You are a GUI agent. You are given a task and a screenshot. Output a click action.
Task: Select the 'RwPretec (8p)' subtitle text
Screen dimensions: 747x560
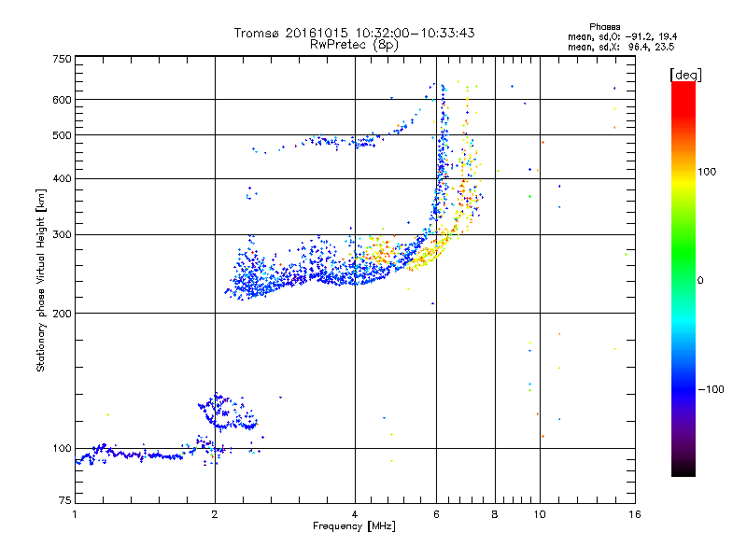[354, 45]
